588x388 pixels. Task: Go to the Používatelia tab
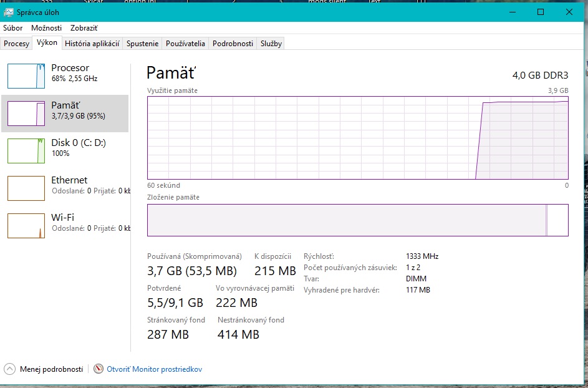(x=185, y=44)
